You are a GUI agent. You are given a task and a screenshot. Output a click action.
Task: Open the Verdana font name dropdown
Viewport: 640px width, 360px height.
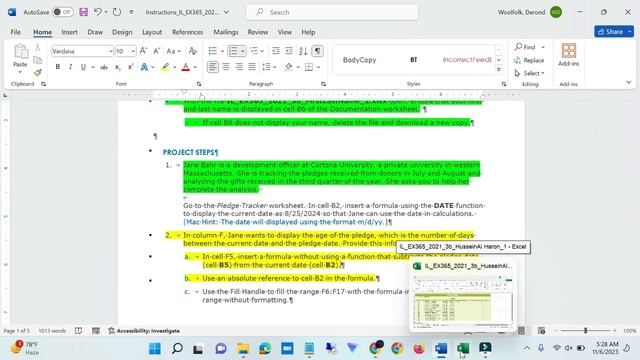110,51
